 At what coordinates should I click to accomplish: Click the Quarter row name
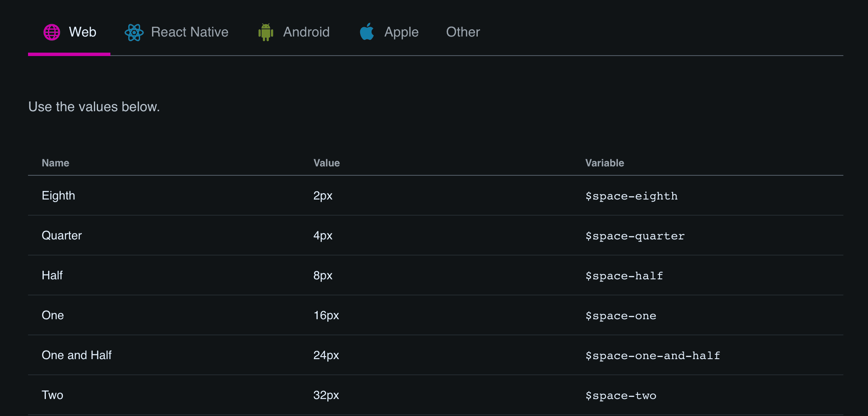62,236
